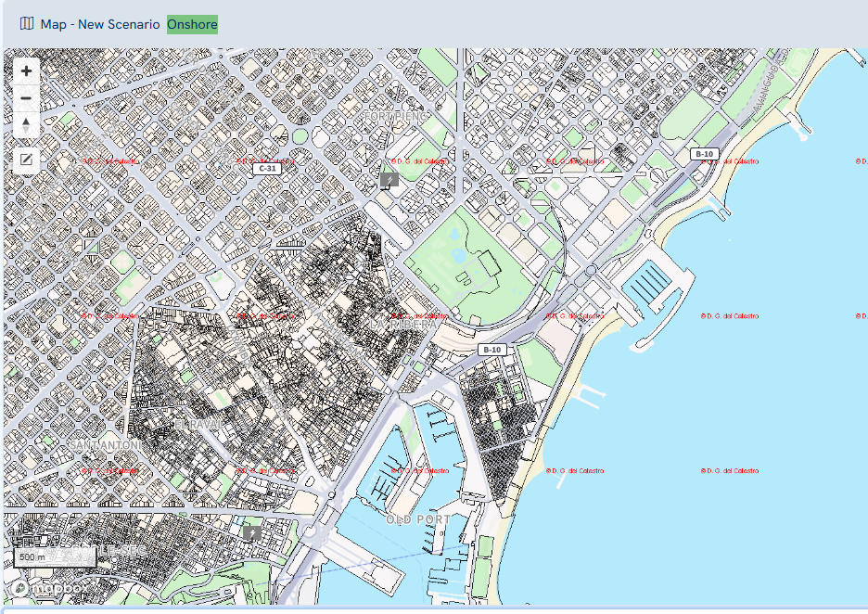Image resolution: width=868 pixels, height=614 pixels.
Task: Click the green Onshore tag
Action: pyautogui.click(x=192, y=24)
